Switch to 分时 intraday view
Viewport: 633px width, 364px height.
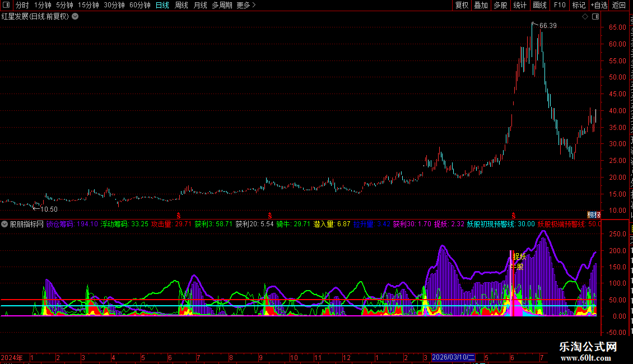tap(22, 5)
